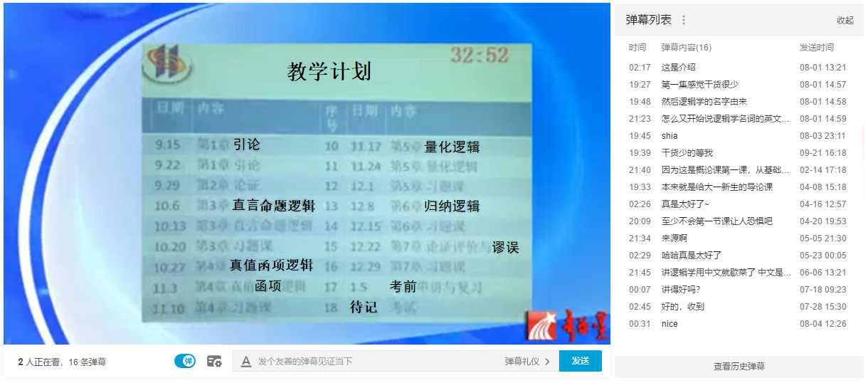868x388 pixels.
Task: Click the 弹幕列表 panel title
Action: 648,20
